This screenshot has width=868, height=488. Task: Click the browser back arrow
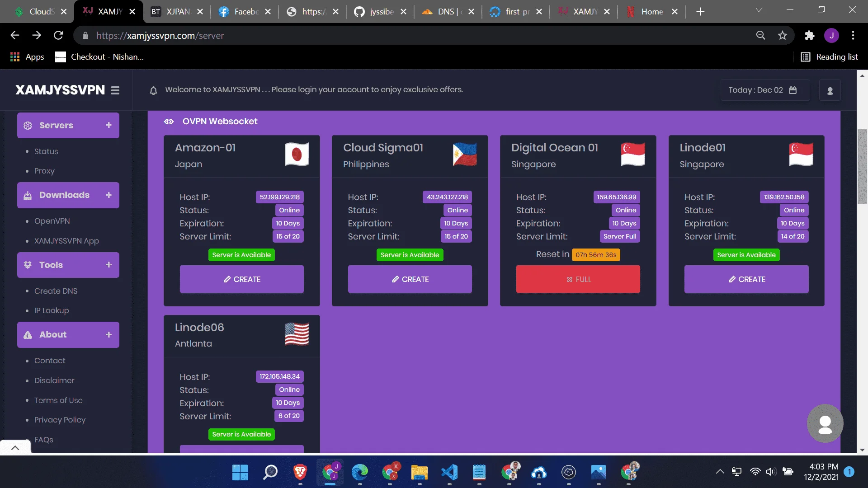click(x=15, y=35)
